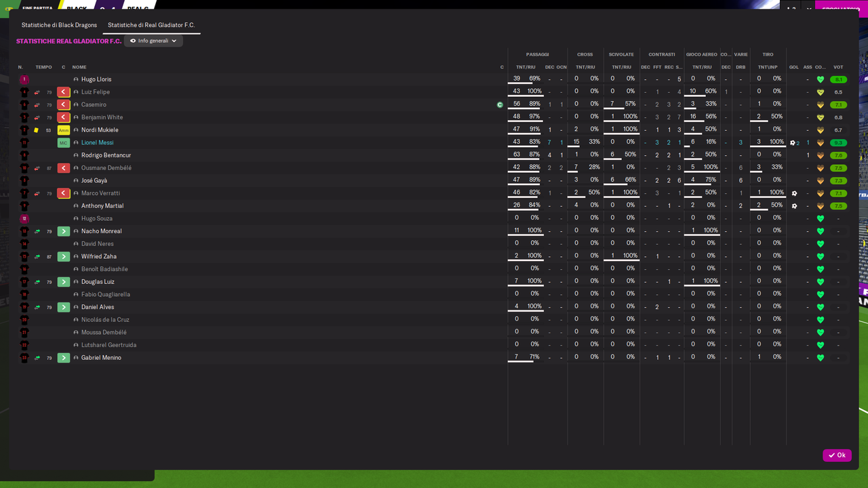Click Anthony Martial's goal ball icon
Screen dimensions: 868x488
794,206
